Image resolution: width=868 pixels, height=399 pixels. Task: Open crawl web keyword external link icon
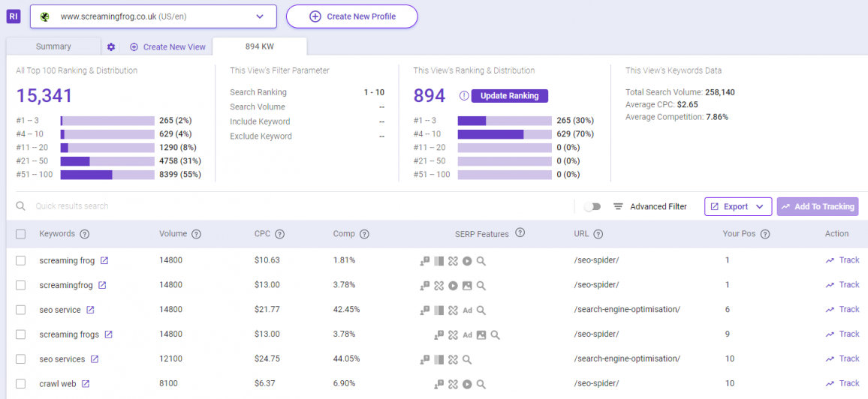point(86,383)
